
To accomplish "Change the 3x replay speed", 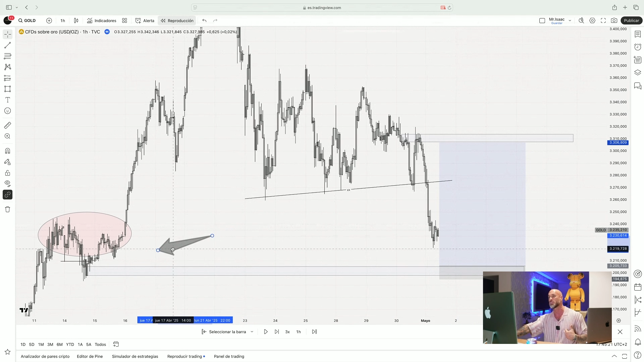I will (287, 332).
